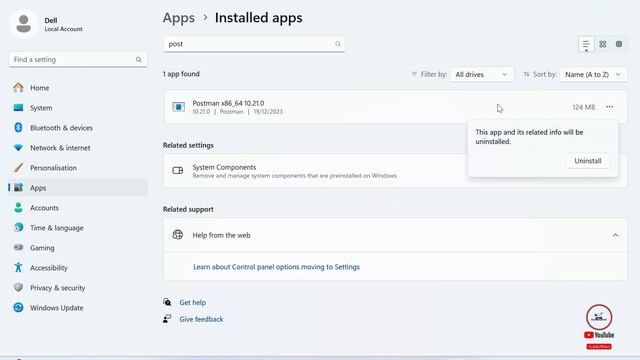Screen dimensions: 640x360
Task: Click the Get help link
Action: (x=193, y=302)
